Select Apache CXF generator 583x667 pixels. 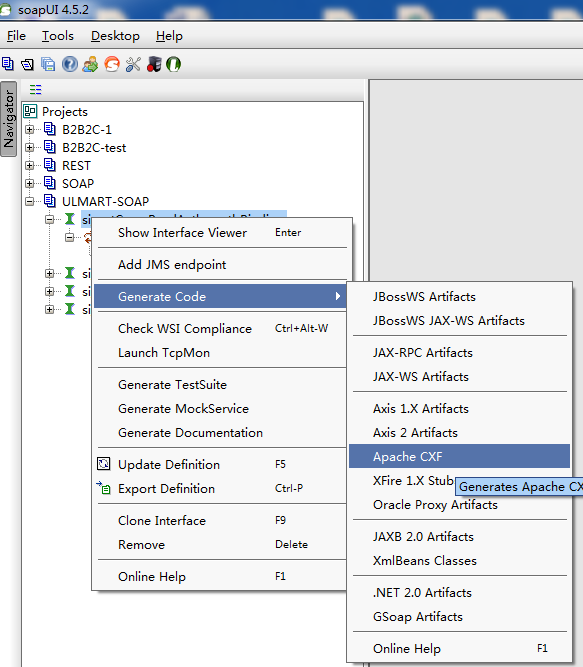459,456
